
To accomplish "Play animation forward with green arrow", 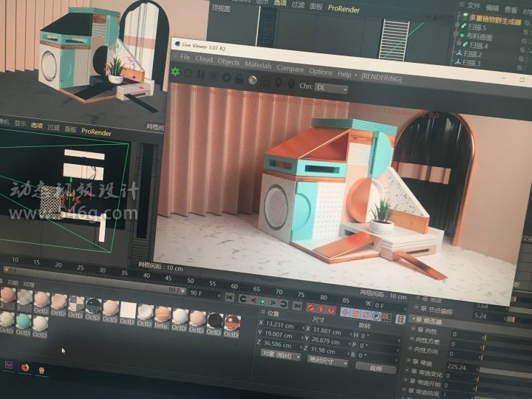I will pos(262,301).
